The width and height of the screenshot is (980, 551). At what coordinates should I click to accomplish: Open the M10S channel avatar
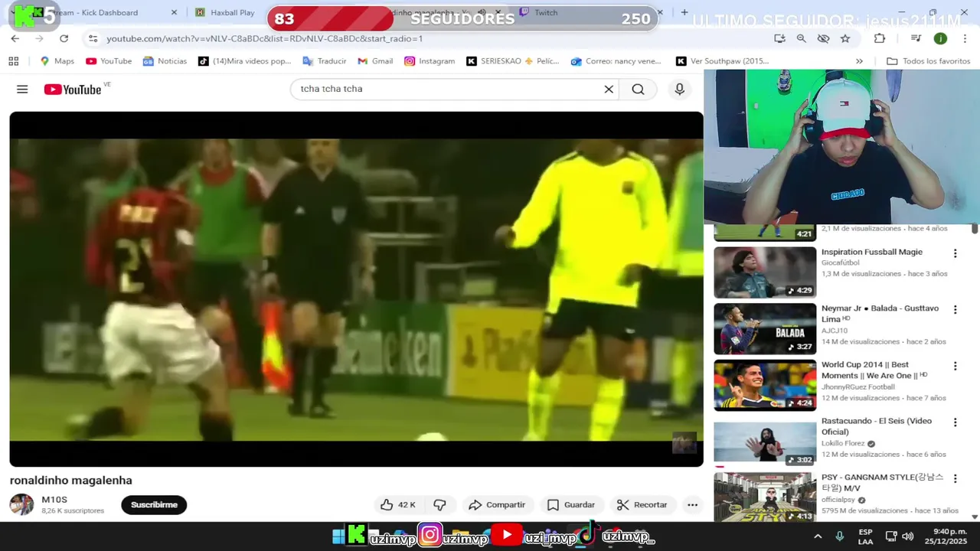tap(21, 504)
